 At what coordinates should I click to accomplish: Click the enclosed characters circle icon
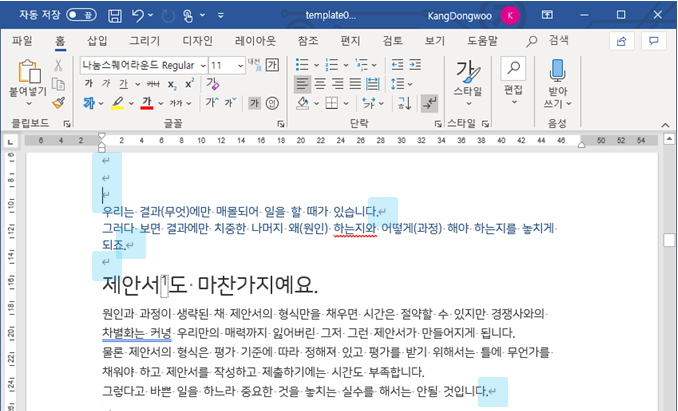coord(272,103)
